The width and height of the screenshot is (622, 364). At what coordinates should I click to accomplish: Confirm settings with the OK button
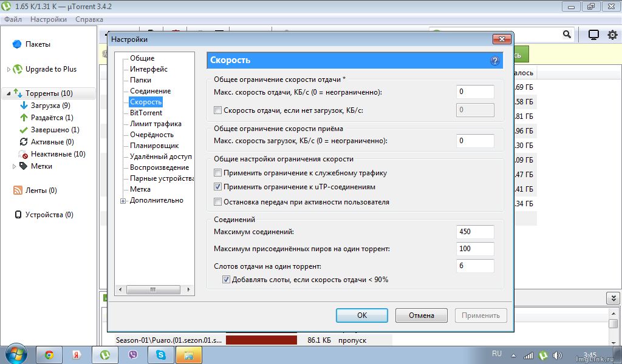tap(362, 315)
